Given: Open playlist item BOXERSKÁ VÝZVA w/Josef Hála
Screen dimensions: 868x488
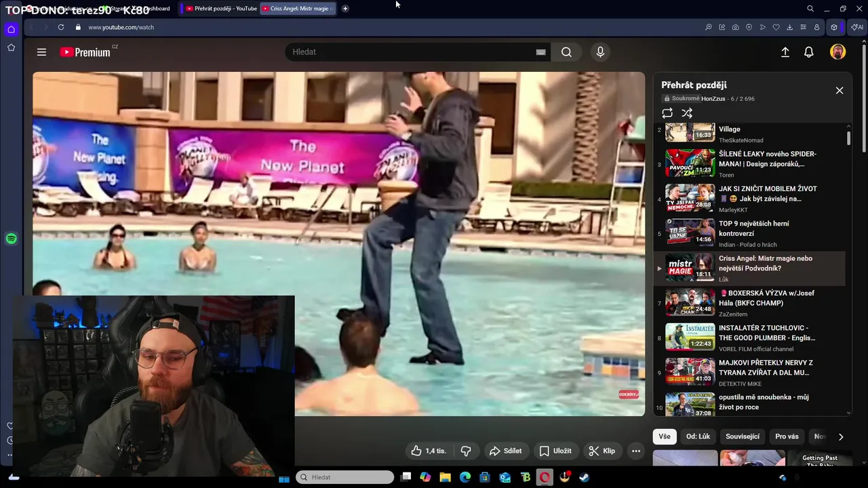Looking at the screenshot, I should (x=749, y=303).
